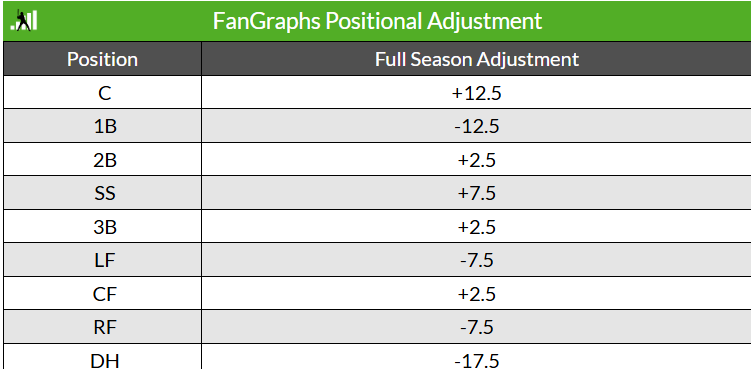751x369 pixels.
Task: Select the SS position cell
Action: (x=102, y=193)
